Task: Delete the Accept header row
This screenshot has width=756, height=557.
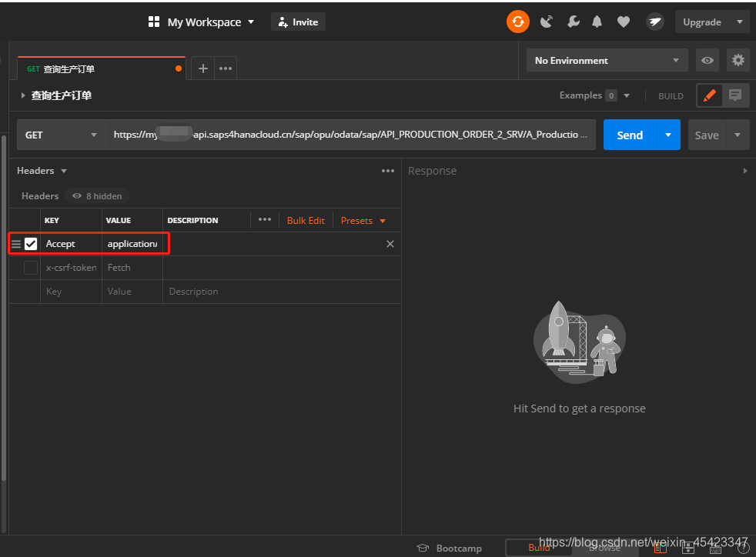Action: pyautogui.click(x=390, y=244)
